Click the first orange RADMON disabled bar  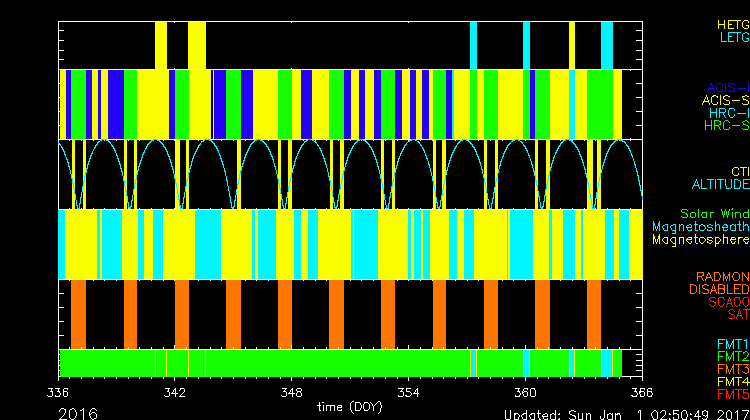tap(78, 313)
